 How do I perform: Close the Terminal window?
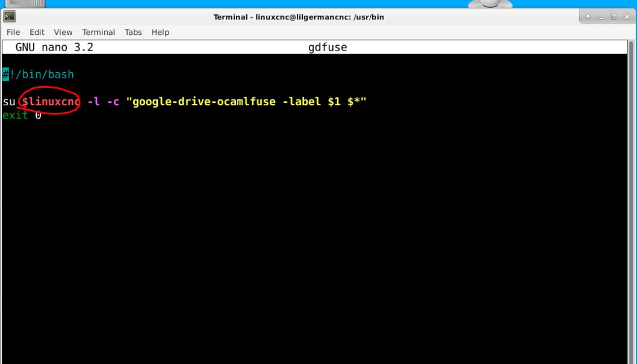[627, 17]
